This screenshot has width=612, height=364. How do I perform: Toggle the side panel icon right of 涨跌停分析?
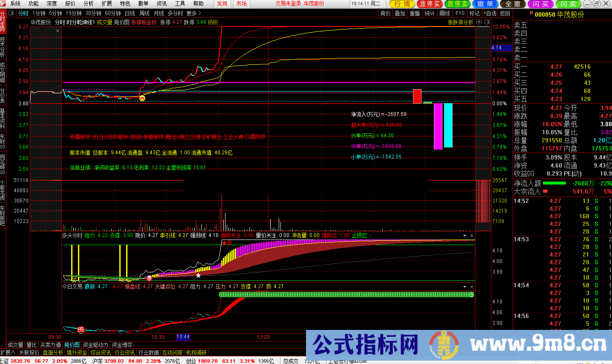tap(486, 22)
